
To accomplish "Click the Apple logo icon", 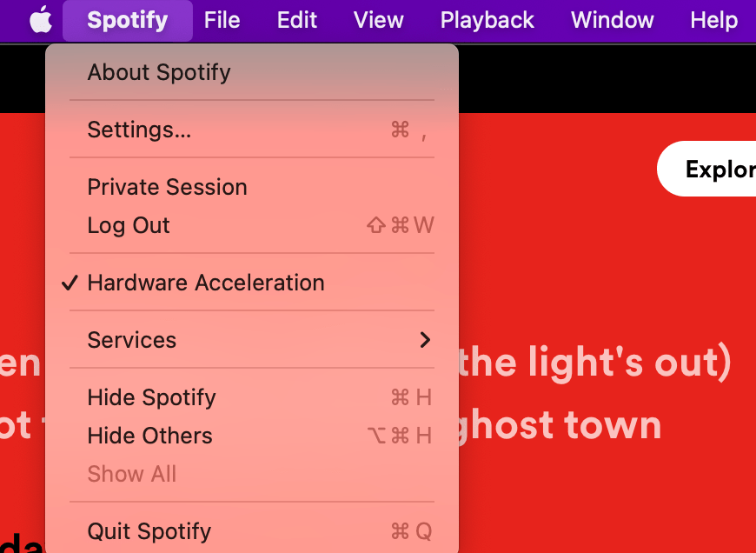I will (40, 20).
